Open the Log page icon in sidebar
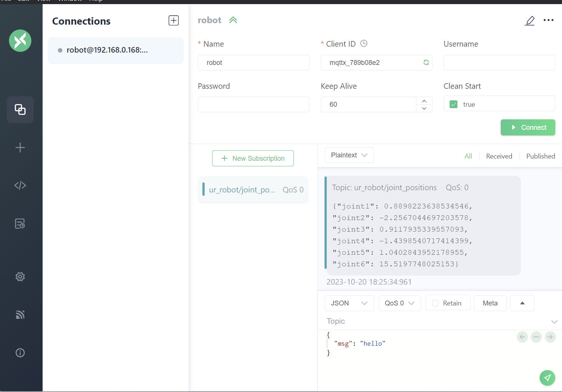Screen dimensions: 562x392 coord(20,224)
